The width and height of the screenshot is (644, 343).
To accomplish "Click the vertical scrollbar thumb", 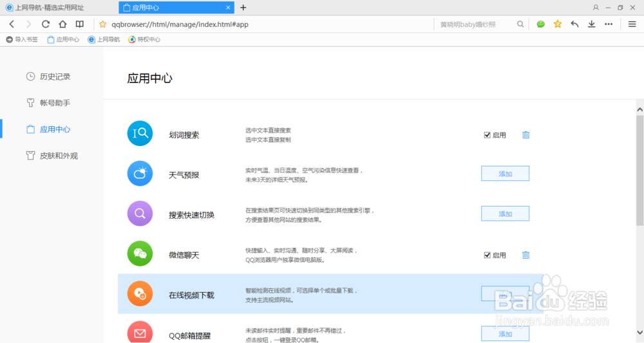I will coord(640,171).
